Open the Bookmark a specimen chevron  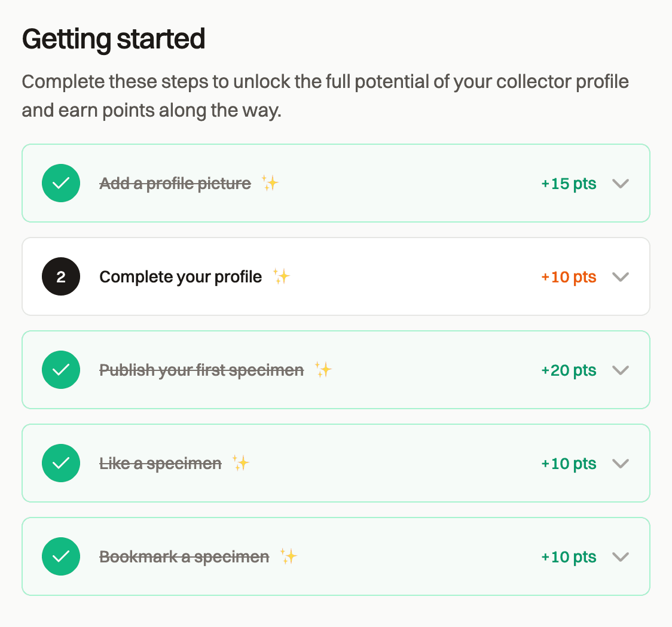(620, 556)
